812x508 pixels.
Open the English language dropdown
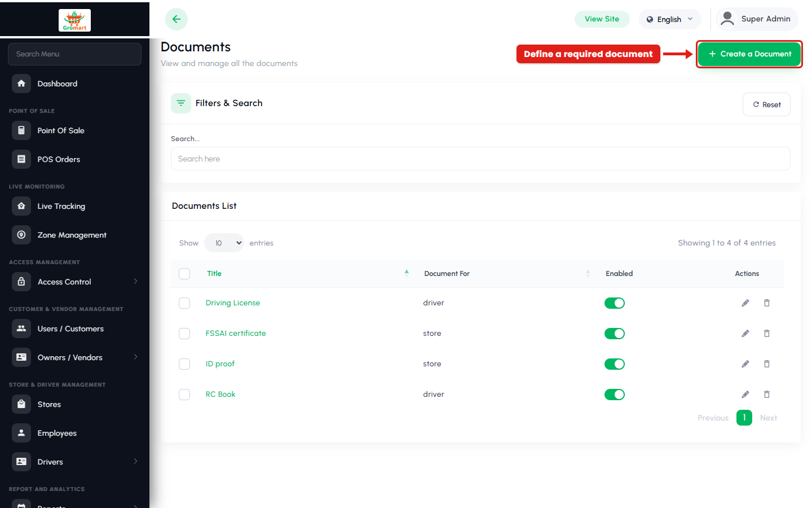pos(670,19)
